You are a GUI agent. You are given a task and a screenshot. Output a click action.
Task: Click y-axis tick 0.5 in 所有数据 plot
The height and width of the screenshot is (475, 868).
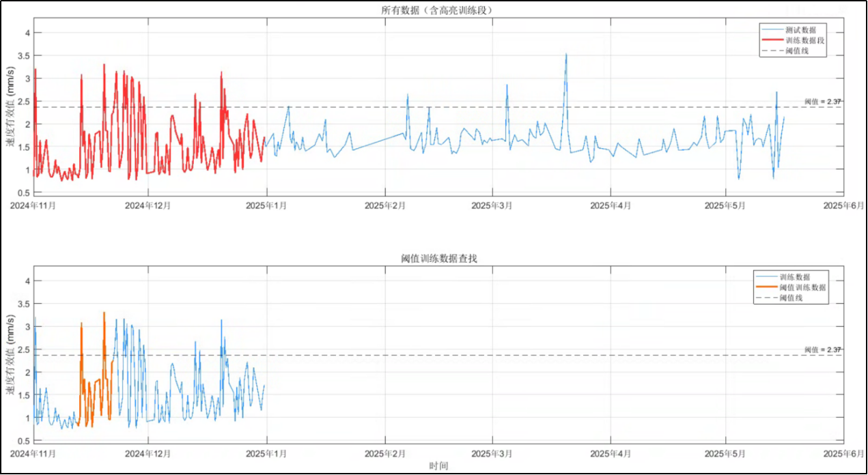point(24,193)
